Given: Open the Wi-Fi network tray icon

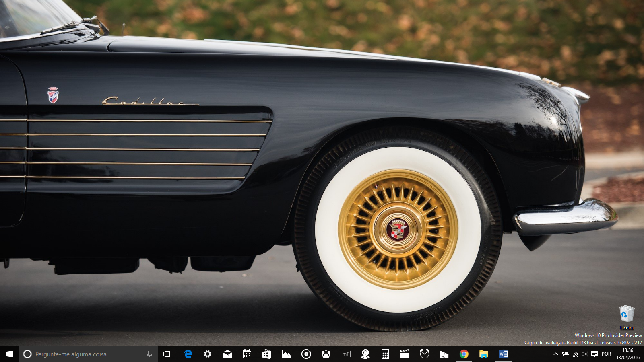Looking at the screenshot, I should (x=575, y=354).
